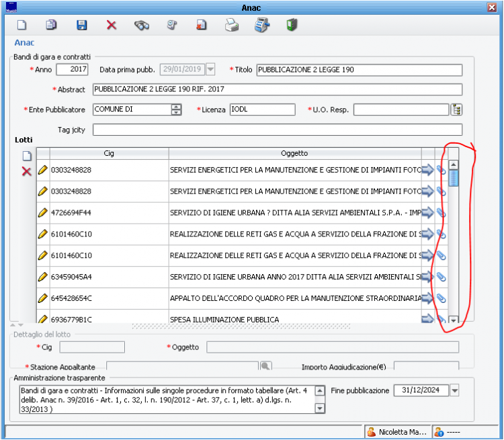Image resolution: width=504 pixels, height=440 pixels.
Task: Open U.O. Resp. lookup tree button
Action: pyautogui.click(x=456, y=109)
